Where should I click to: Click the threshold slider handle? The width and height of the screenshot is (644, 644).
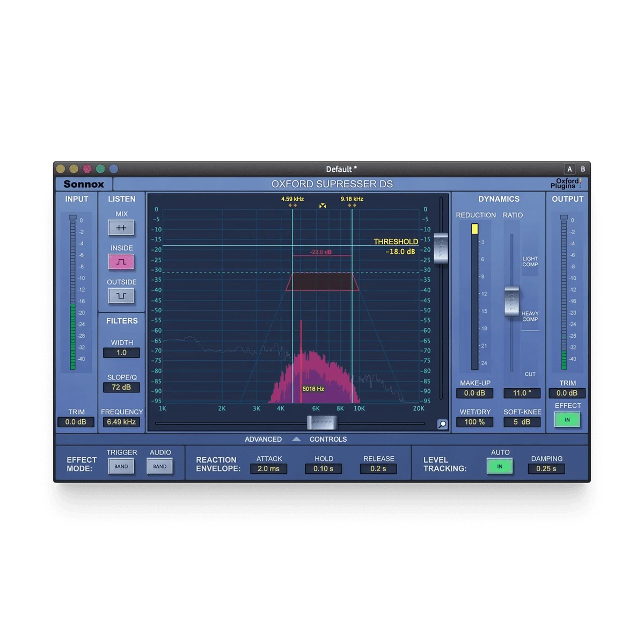pyautogui.click(x=441, y=248)
